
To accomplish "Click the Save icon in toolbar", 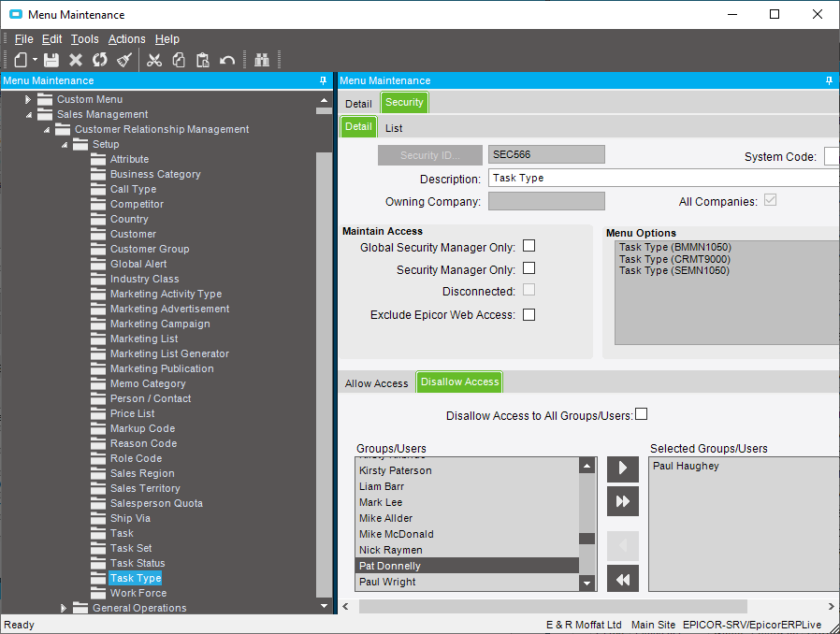I will tap(51, 60).
